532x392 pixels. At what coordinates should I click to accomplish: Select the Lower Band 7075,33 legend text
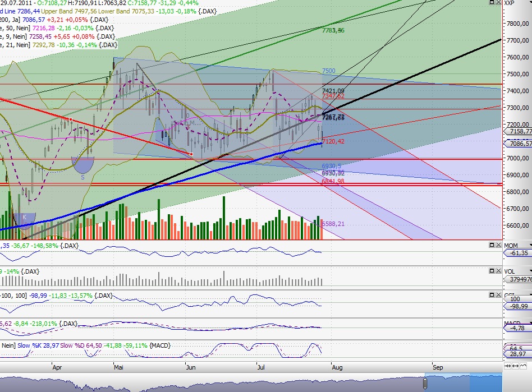(126, 11)
